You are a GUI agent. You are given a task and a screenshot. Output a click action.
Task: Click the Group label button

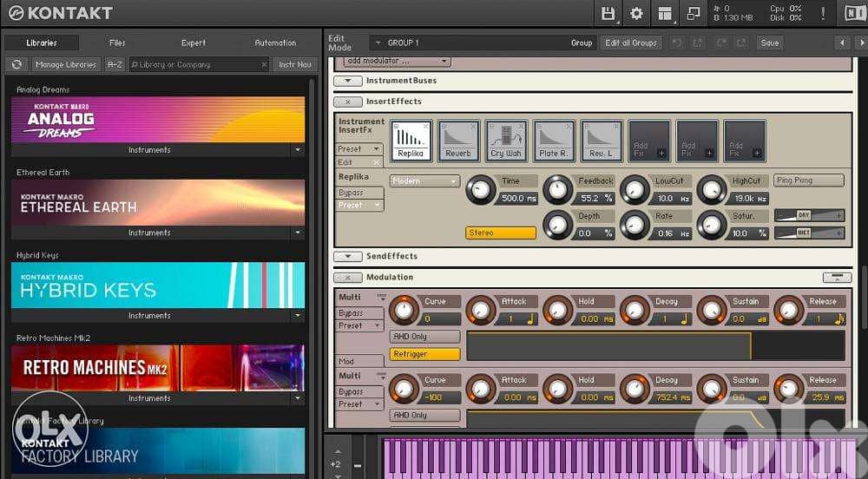(x=582, y=43)
